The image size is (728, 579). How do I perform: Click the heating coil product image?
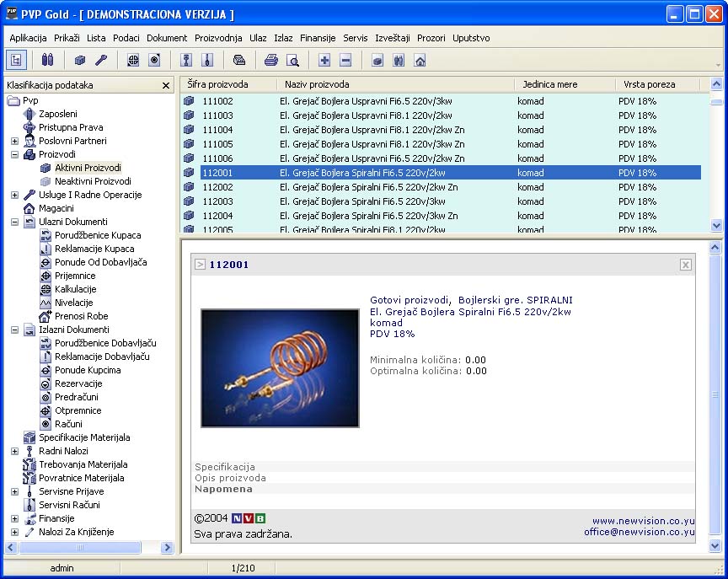click(280, 367)
